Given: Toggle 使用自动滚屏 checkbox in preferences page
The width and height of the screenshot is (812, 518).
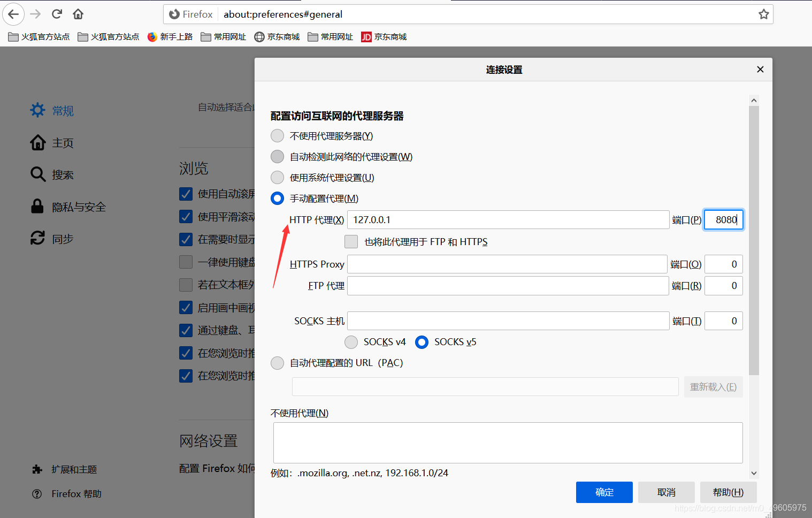Looking at the screenshot, I should pyautogui.click(x=186, y=194).
